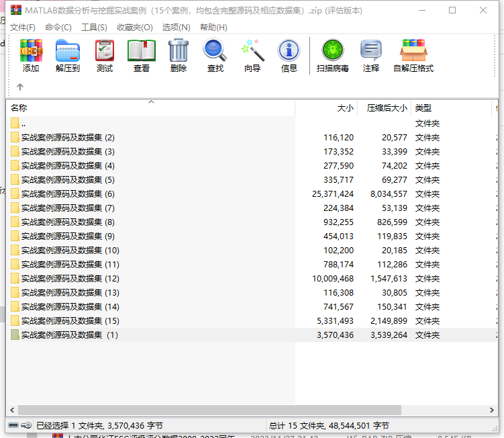This screenshot has width=504, height=438.
Task: Go up one level arrow
Action: tap(20, 87)
